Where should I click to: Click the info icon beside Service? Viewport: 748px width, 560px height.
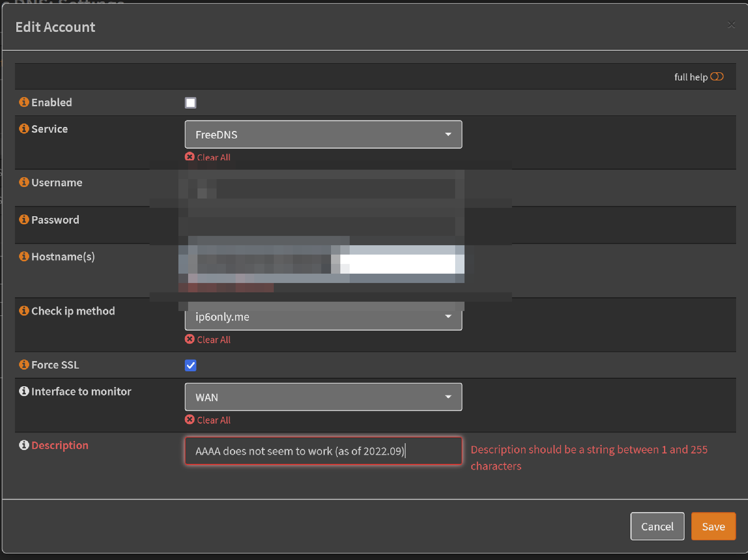24,129
